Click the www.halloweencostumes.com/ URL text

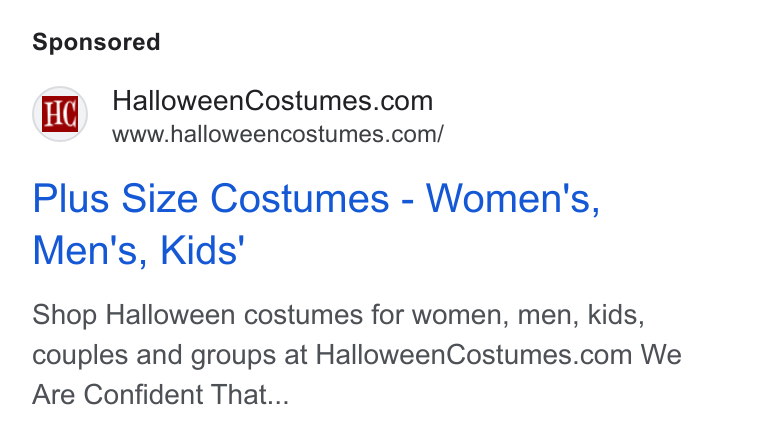coord(278,134)
